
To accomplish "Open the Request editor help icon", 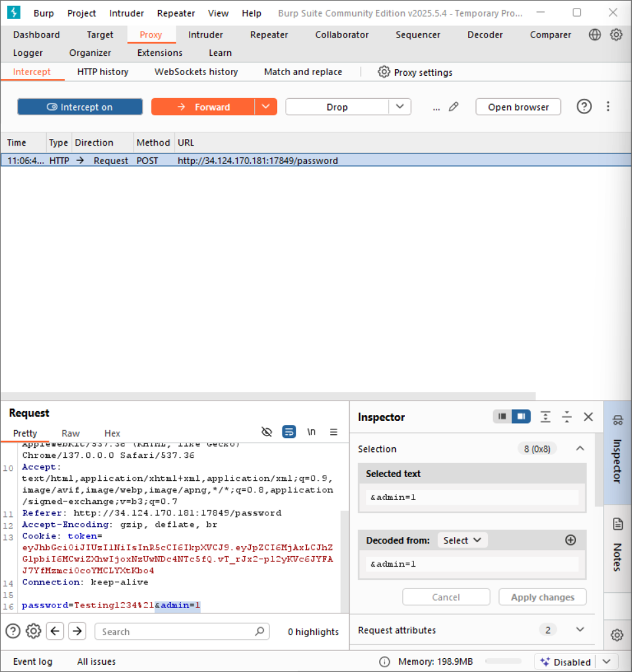I will [13, 631].
